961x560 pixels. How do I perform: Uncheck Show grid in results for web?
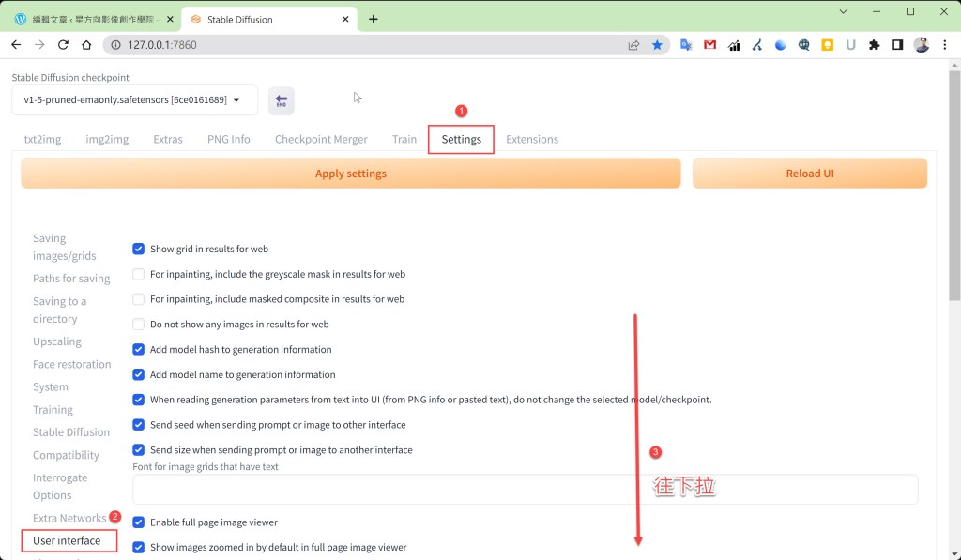pos(139,249)
